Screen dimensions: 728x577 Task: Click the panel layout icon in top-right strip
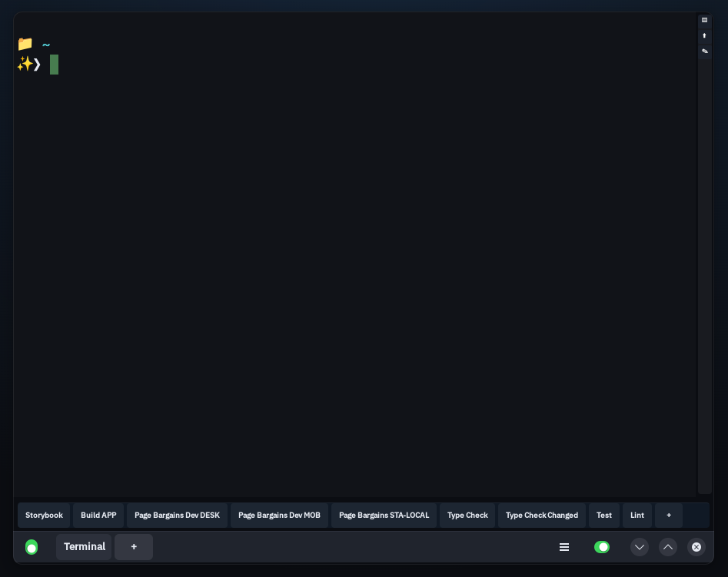[x=704, y=20]
